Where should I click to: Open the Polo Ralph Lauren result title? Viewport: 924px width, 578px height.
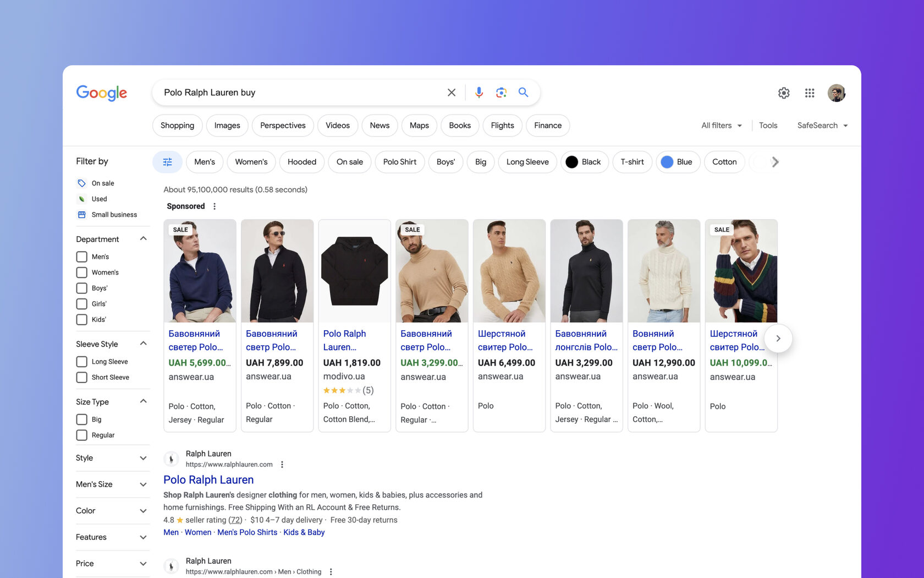tap(208, 480)
